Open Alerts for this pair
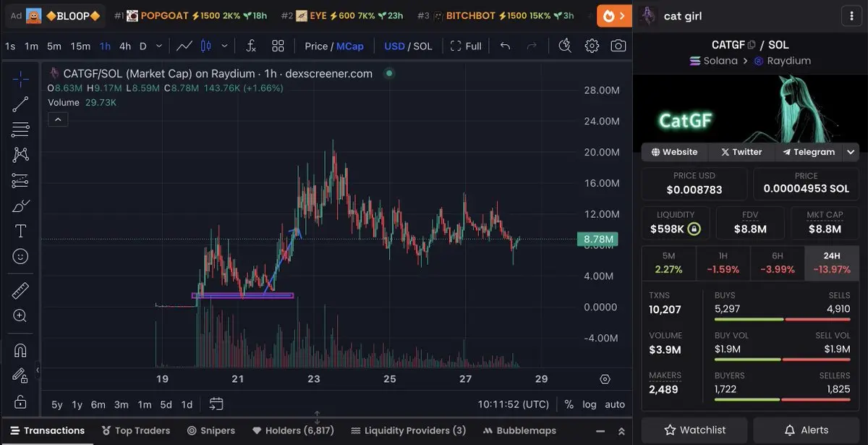Screen dimensions: 868x445 (806, 430)
